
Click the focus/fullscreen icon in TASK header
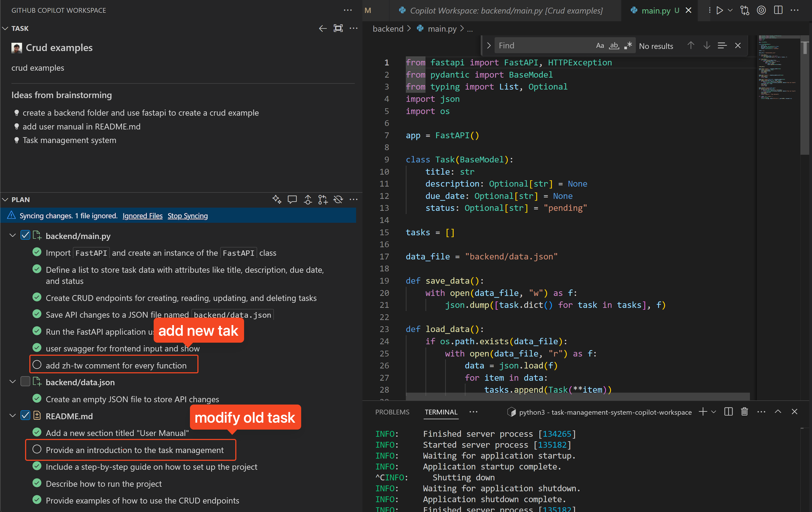point(338,29)
